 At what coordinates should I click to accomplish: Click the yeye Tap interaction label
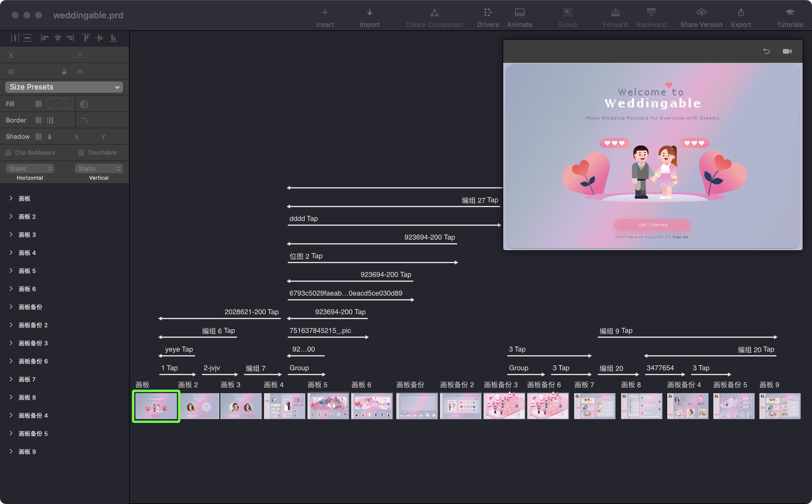coord(179,349)
